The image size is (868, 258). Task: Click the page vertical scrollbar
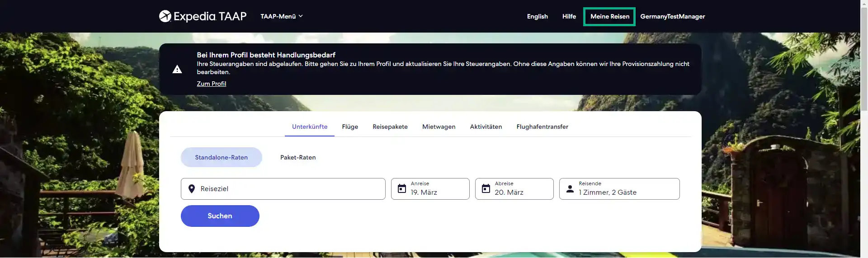tap(864, 59)
